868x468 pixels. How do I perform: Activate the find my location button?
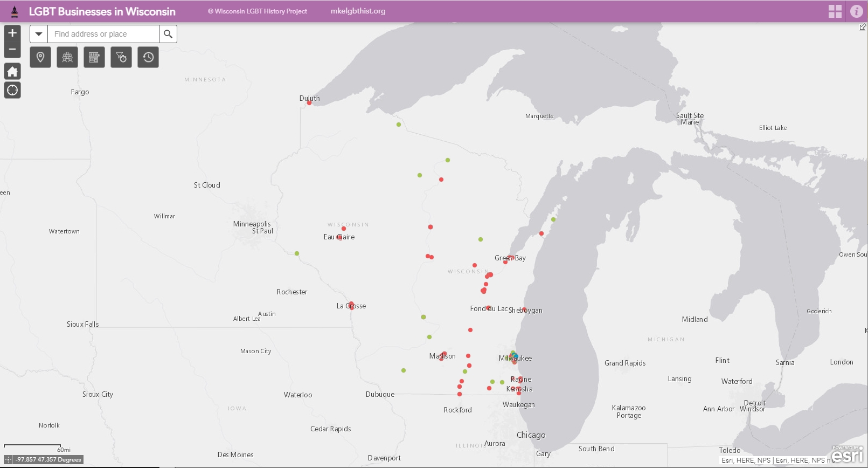click(12, 90)
